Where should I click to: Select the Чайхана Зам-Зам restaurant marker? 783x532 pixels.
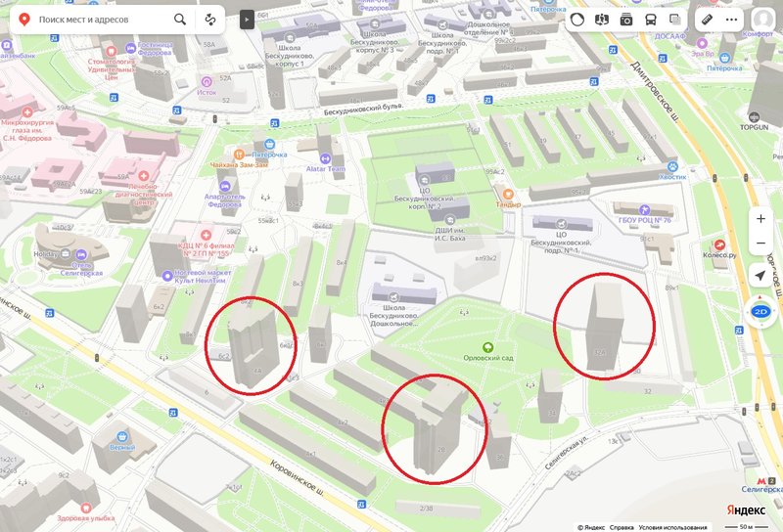click(x=239, y=155)
